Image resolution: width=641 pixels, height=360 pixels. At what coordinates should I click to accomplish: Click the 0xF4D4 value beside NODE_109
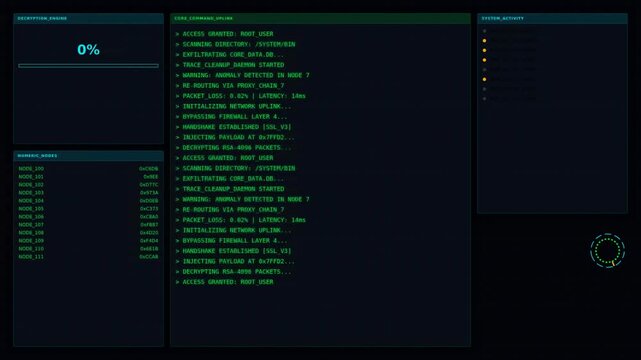point(149,241)
